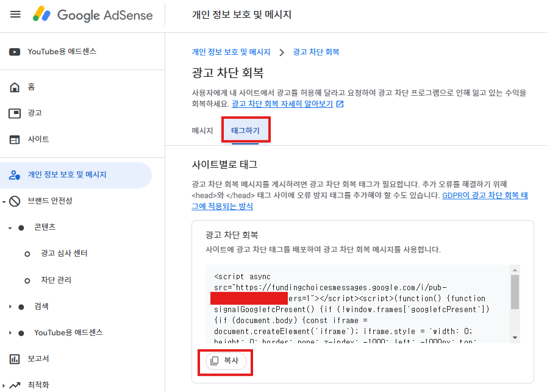Select 검색 in sidebar tree
Image resolution: width=547 pixels, height=392 pixels.
(41, 306)
